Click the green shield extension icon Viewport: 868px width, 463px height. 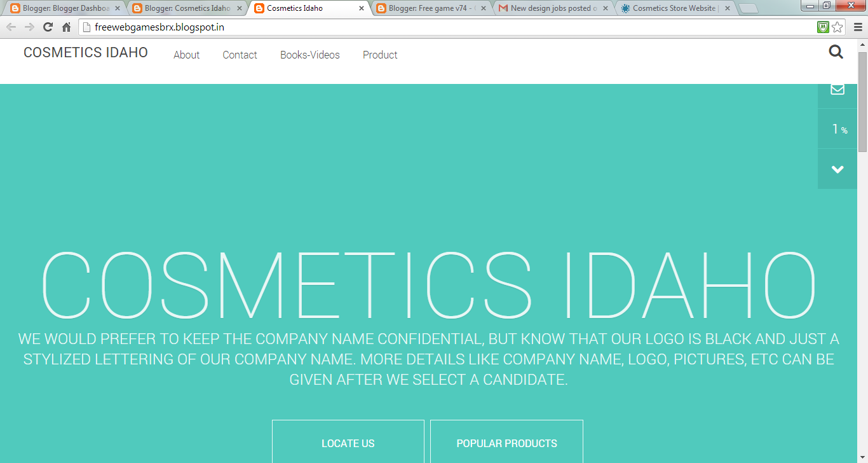click(822, 28)
